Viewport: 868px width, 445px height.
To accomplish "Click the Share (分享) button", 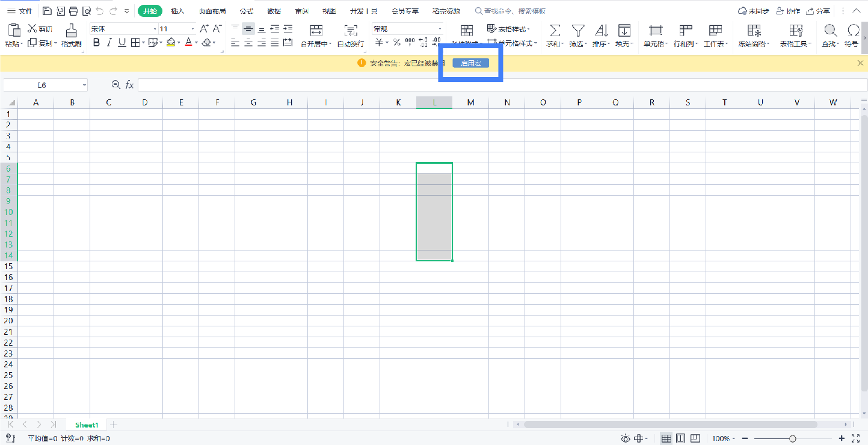I will tap(819, 11).
